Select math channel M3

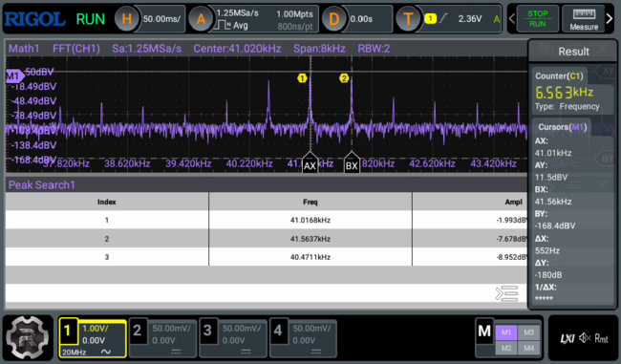[x=528, y=332]
